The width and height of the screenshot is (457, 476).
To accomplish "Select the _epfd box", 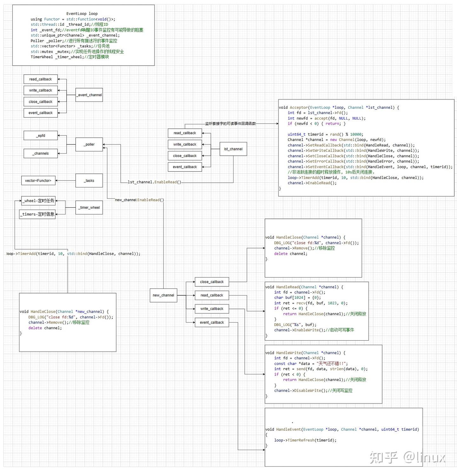I will pos(41,135).
